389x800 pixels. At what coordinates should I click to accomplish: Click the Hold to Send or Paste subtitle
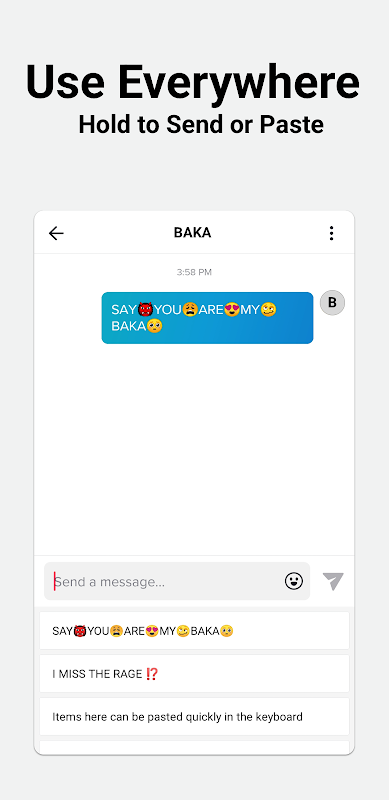(201, 124)
